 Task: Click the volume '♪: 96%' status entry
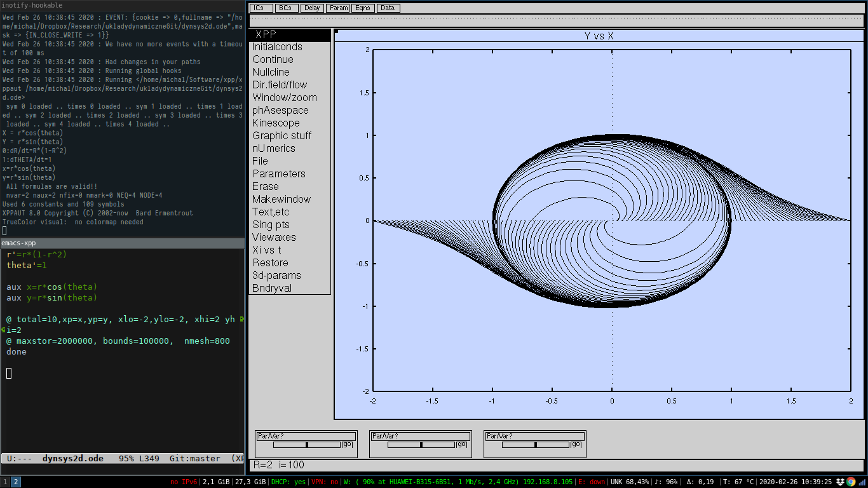coord(667,482)
